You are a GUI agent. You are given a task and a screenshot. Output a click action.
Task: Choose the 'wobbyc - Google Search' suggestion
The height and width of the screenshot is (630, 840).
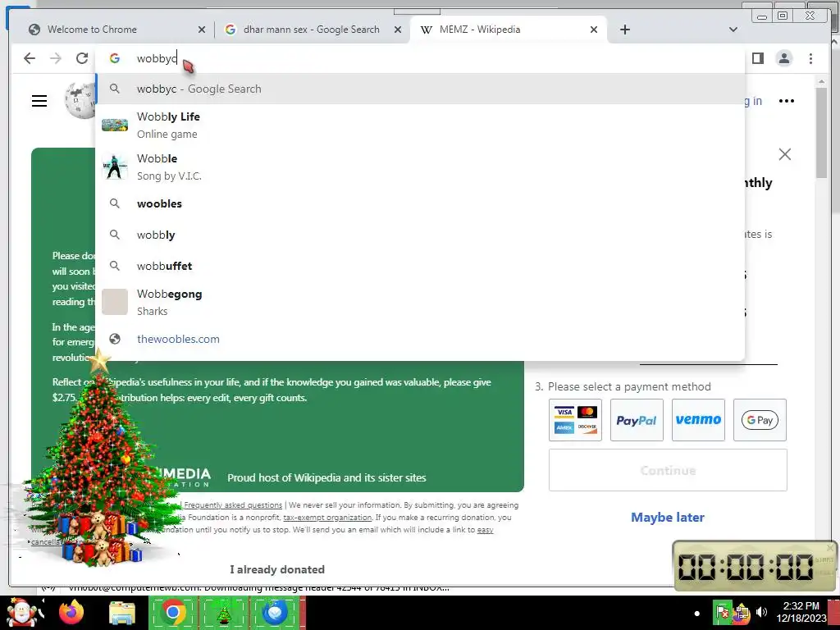(x=420, y=89)
